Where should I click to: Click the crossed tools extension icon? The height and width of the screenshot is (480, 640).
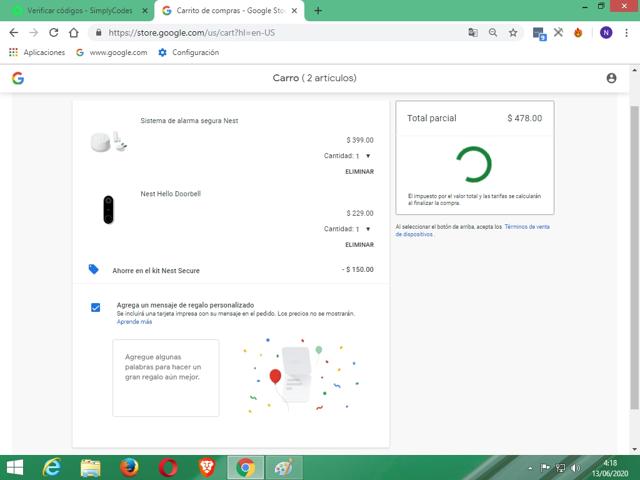click(x=558, y=33)
